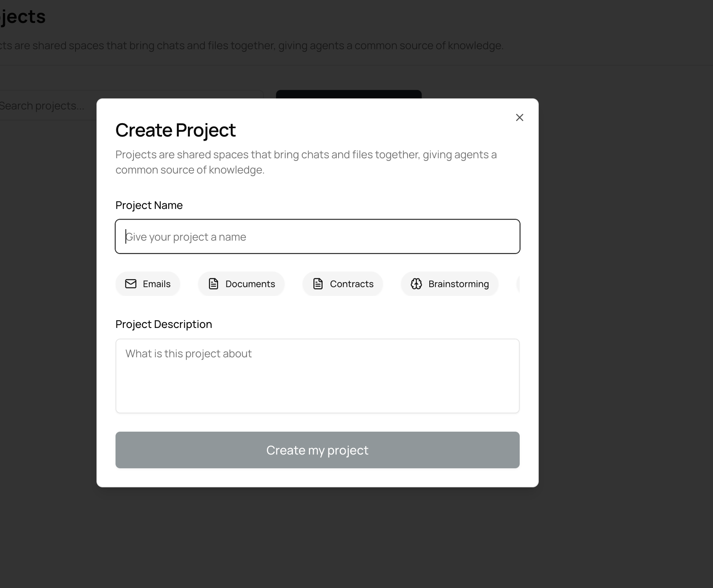
Task: Click the Project Description label
Action: [164, 324]
